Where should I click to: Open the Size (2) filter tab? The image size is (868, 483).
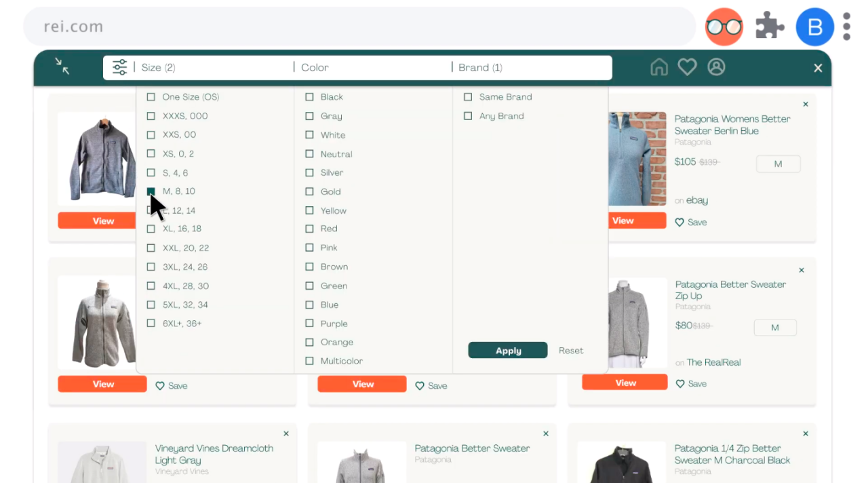(159, 68)
